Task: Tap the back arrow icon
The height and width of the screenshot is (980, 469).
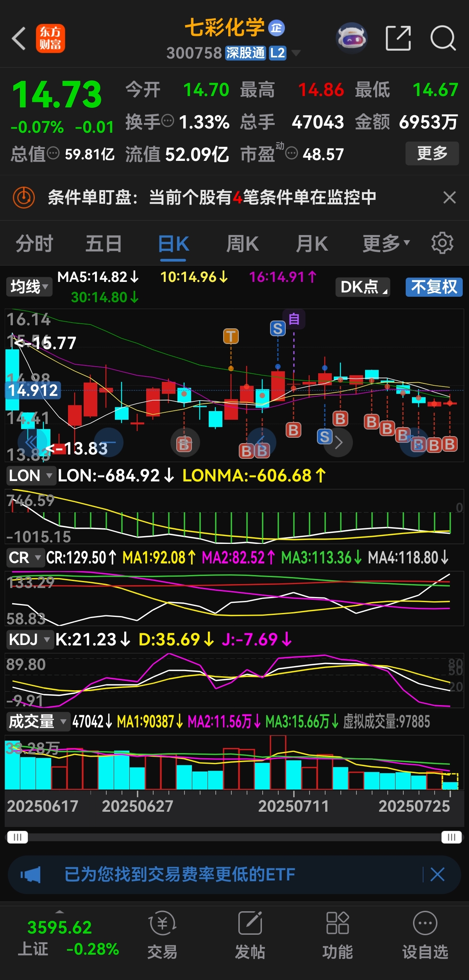Action: 19,38
